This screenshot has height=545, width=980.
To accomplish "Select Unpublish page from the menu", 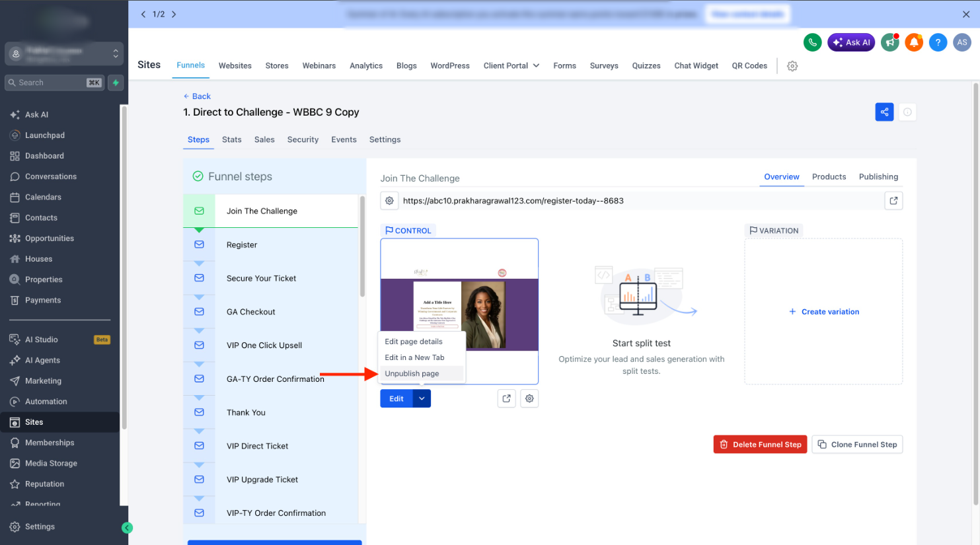I will (x=421, y=374).
